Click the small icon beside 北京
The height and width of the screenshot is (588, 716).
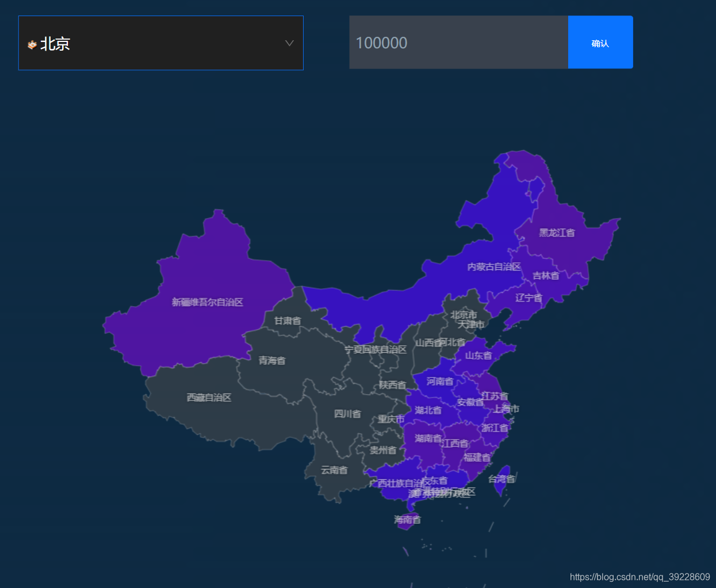point(32,44)
